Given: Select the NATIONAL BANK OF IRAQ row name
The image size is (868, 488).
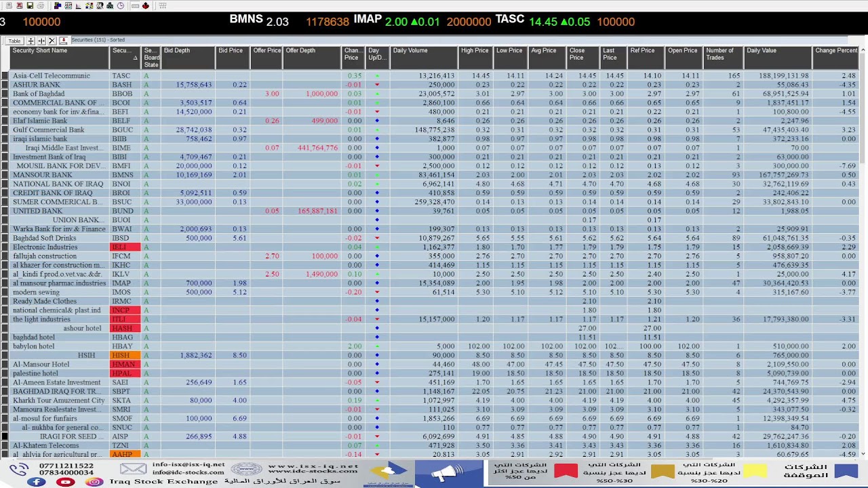Looking at the screenshot, I should (58, 184).
